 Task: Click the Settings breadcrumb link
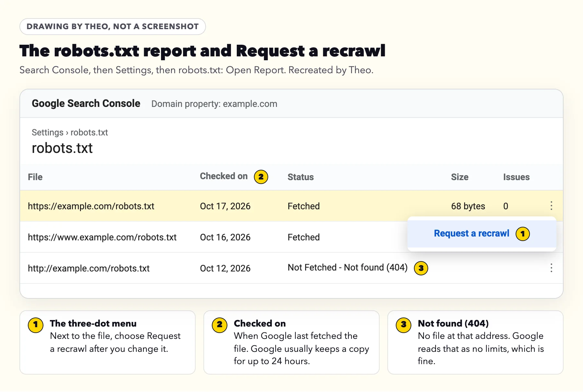click(x=47, y=133)
